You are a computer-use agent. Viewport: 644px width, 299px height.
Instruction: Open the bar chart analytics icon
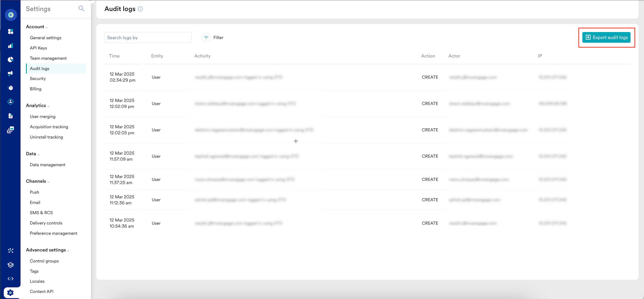click(11, 46)
